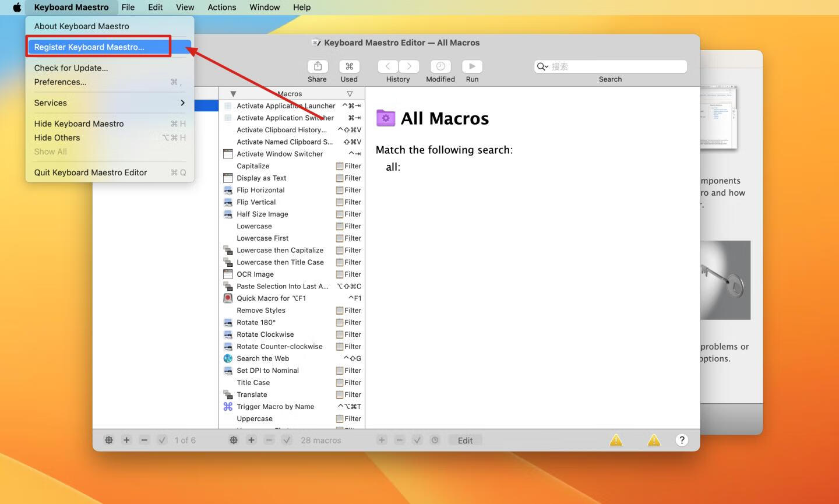
Task: Click the groups gear action button
Action: click(x=108, y=440)
